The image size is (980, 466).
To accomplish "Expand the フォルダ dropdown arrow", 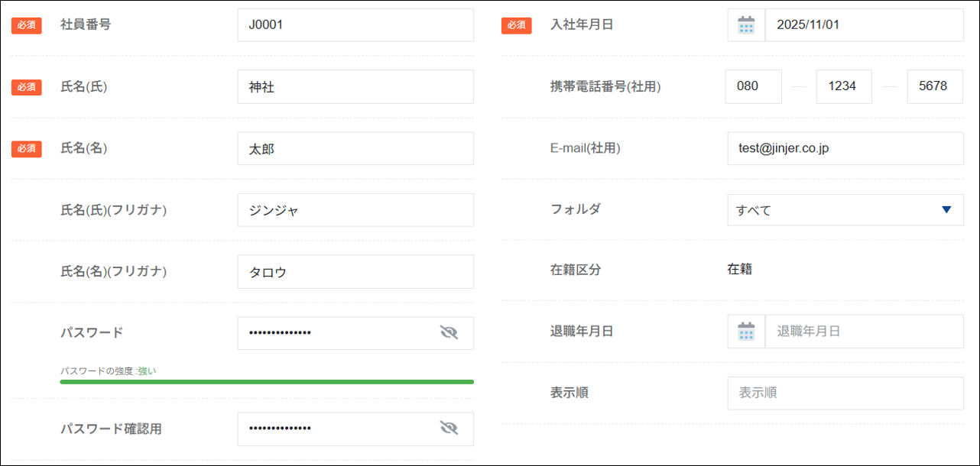I will point(946,209).
